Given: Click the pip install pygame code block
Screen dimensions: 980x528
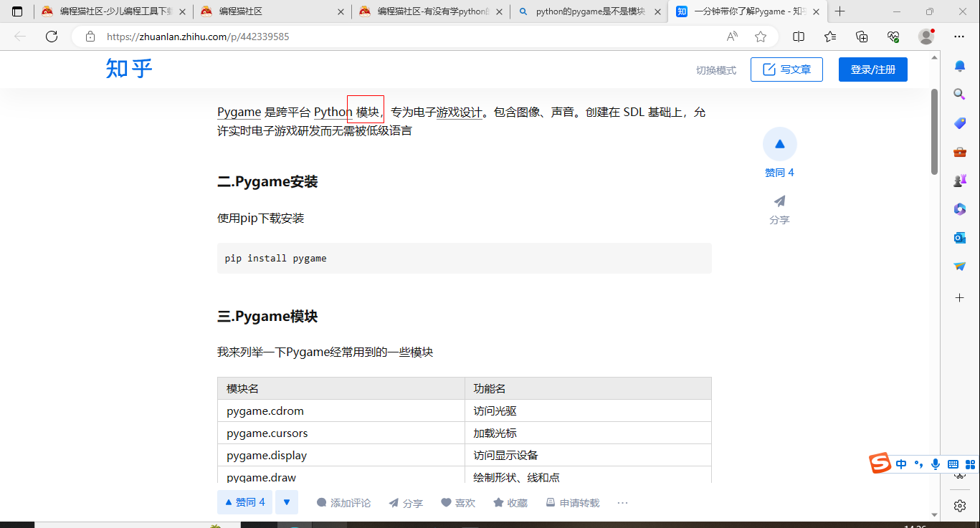Looking at the screenshot, I should 465,258.
